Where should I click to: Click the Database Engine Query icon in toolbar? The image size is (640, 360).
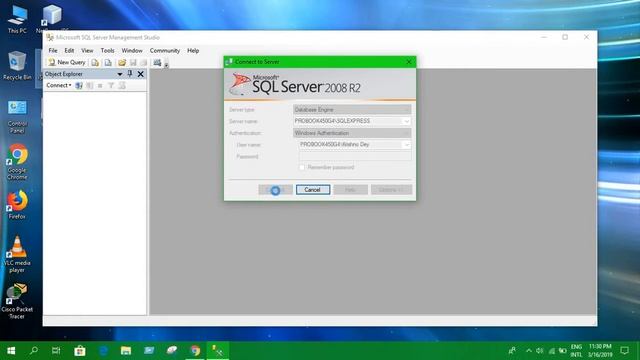coord(95,62)
